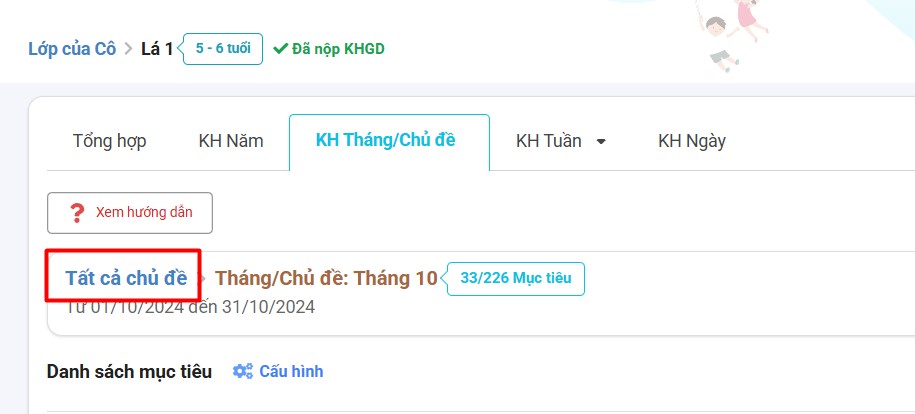Switch to the Tổng hợp tab
This screenshot has width=915, height=414.
(109, 141)
